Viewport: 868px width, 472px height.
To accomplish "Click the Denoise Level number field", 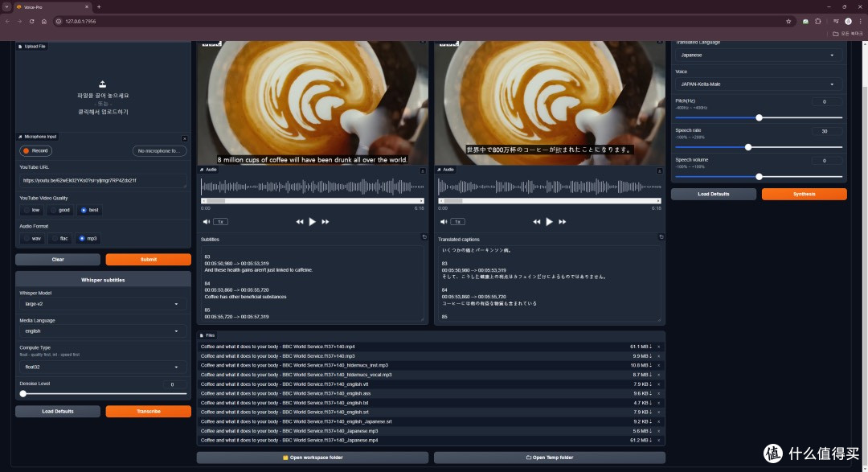I will point(174,384).
